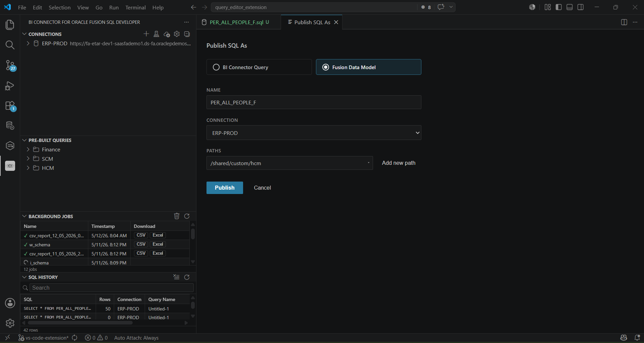This screenshot has width=644, height=343.
Task: Collapse the SQL History section
Action: click(x=24, y=277)
